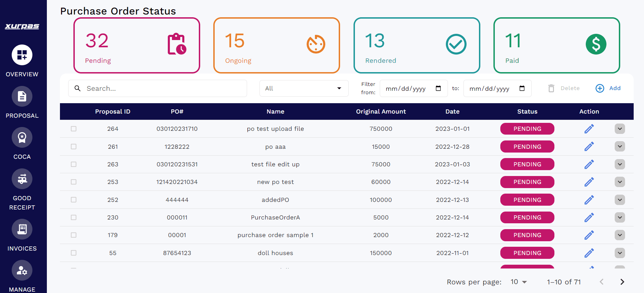Image resolution: width=644 pixels, height=293 pixels.
Task: Open the Manage users icon
Action: (22, 270)
